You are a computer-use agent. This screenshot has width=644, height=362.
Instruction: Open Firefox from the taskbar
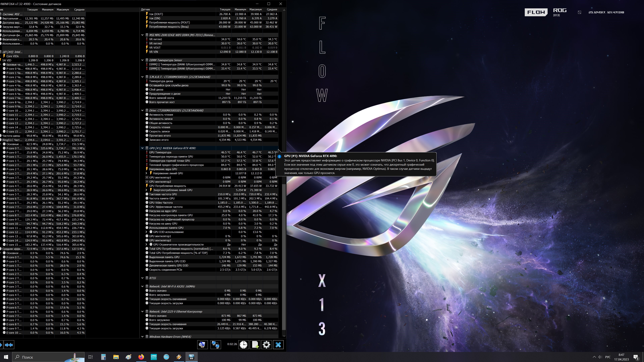141,357
